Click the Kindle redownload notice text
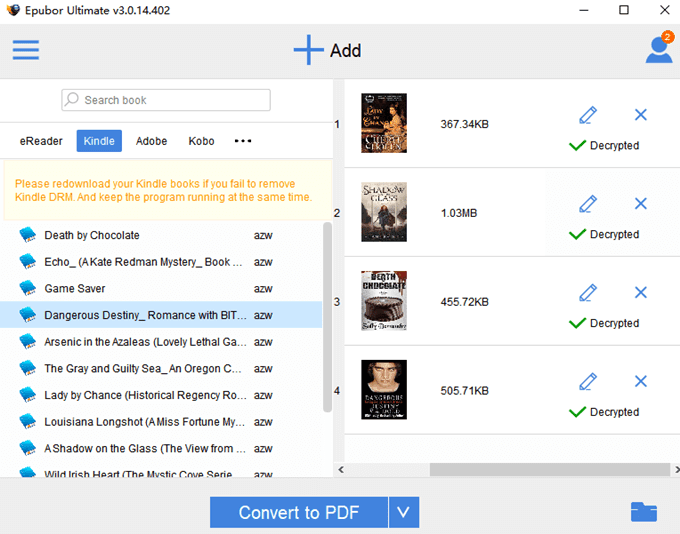Image resolution: width=680 pixels, height=534 pixels. click(x=163, y=190)
